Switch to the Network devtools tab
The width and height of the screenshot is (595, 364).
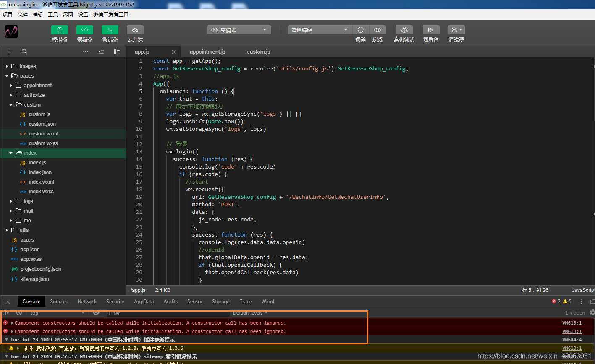87,302
